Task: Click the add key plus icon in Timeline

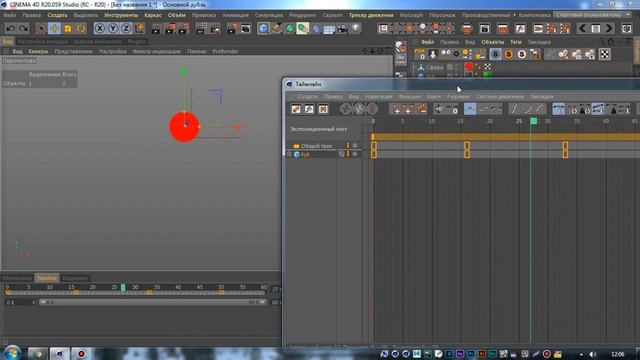Action: pos(395,109)
